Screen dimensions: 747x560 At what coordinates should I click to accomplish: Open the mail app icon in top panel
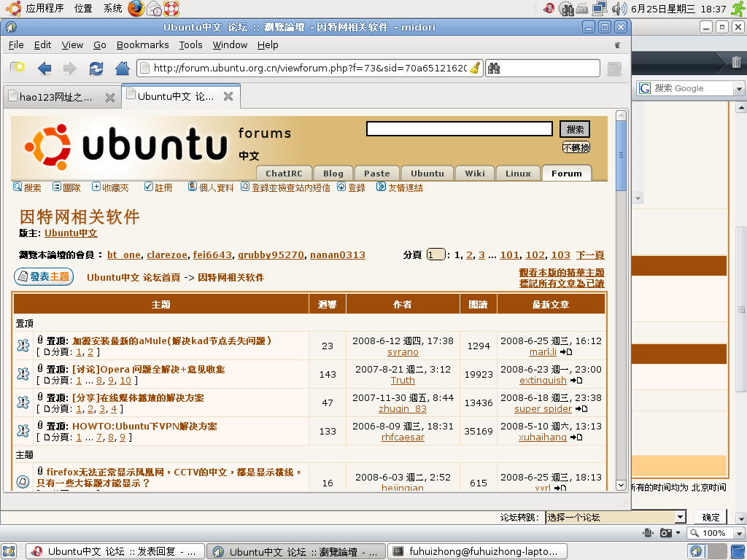154,8
